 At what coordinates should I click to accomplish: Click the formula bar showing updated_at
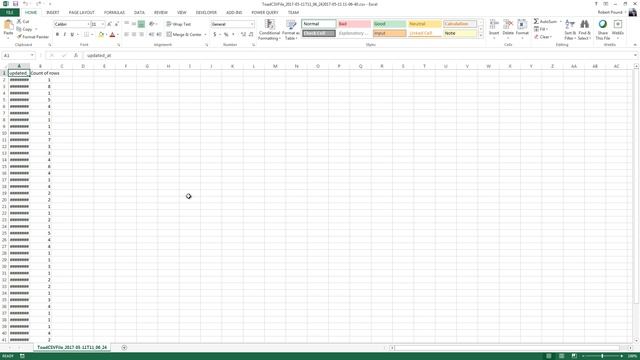[x=359, y=55]
